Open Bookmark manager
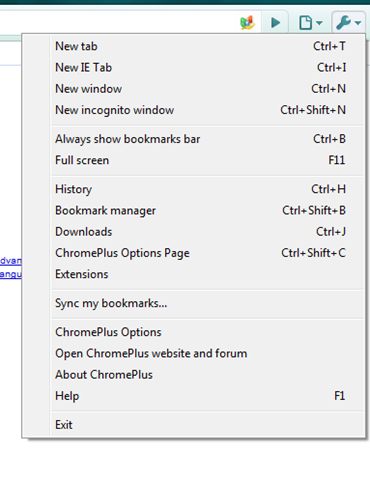 coord(207,210)
